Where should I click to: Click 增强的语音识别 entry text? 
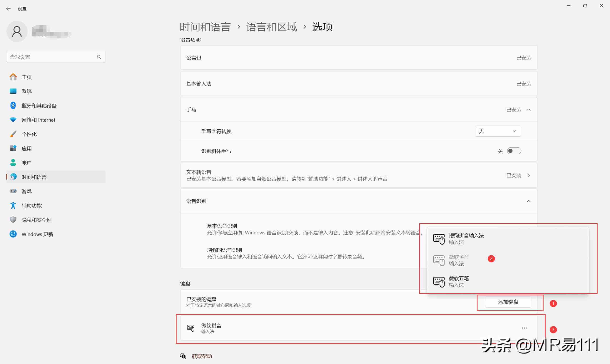[x=224, y=250]
